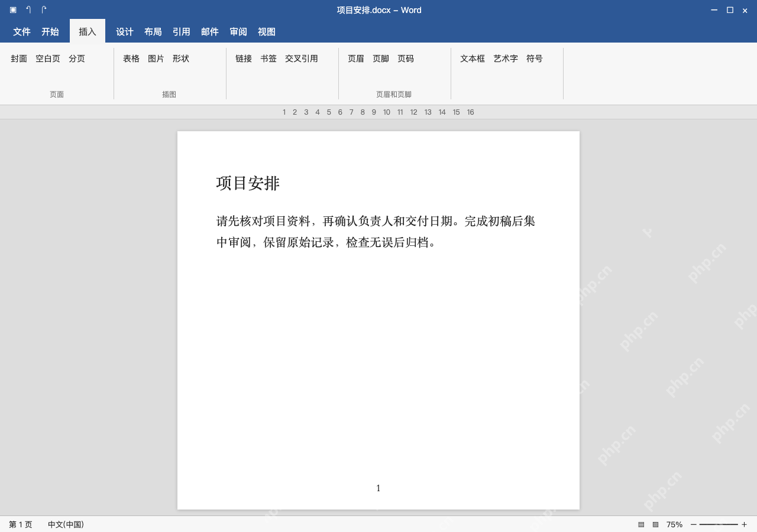Click 图片 to insert a picture

[x=156, y=59]
